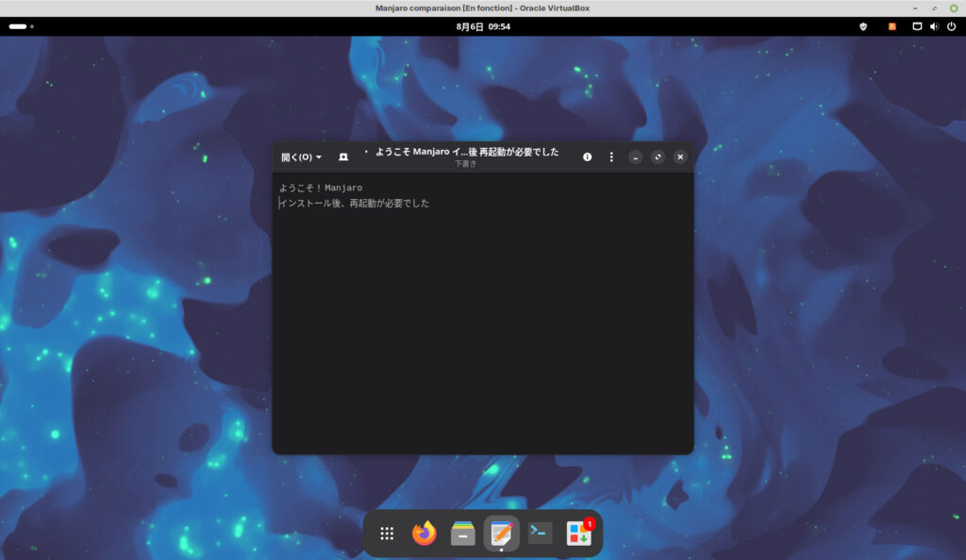Open the Files manager from the dock
This screenshot has height=560, width=966.
(462, 534)
